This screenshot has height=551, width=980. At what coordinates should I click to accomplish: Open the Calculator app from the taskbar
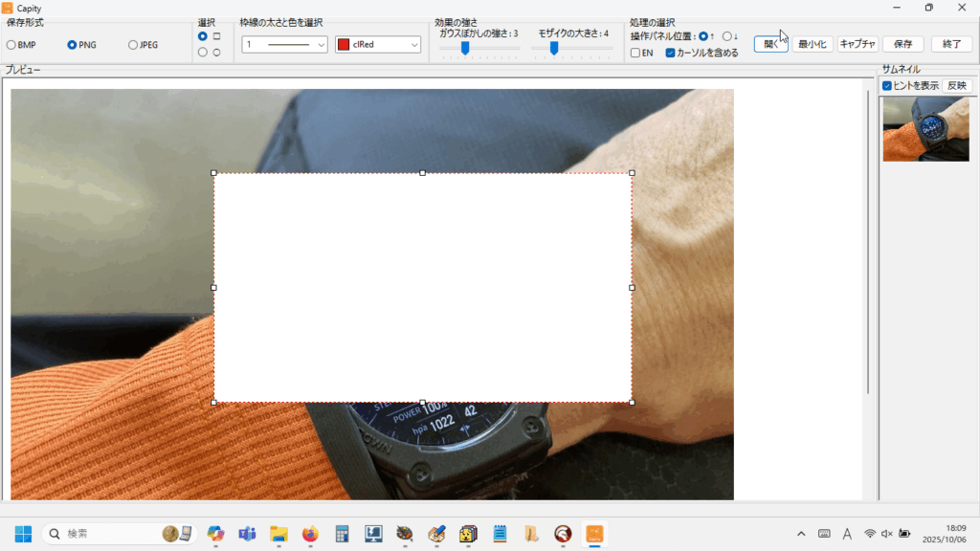[x=341, y=533]
